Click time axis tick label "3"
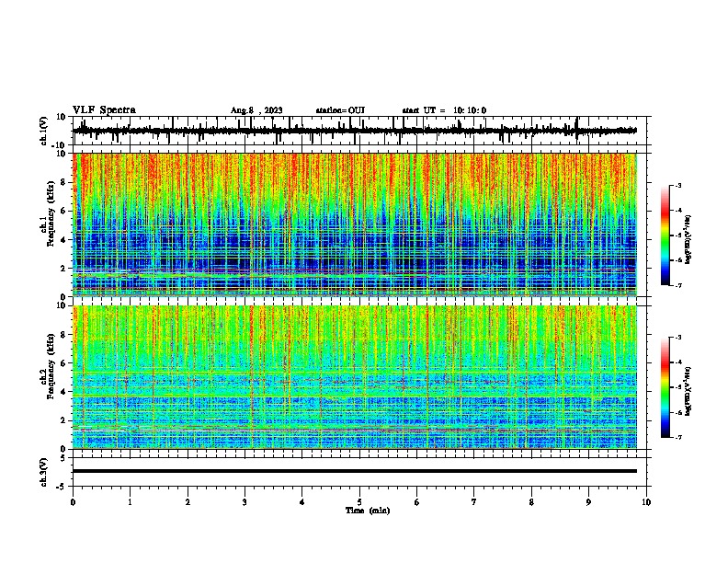 coord(245,502)
